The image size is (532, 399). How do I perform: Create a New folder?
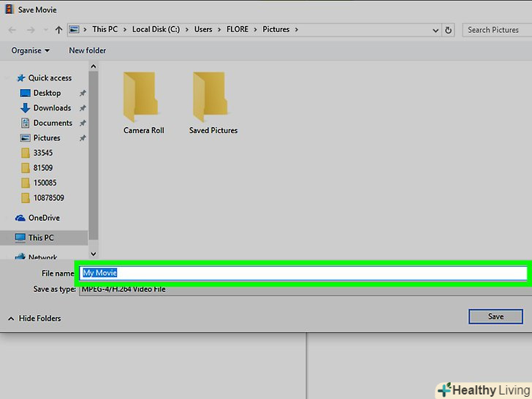pyautogui.click(x=88, y=50)
